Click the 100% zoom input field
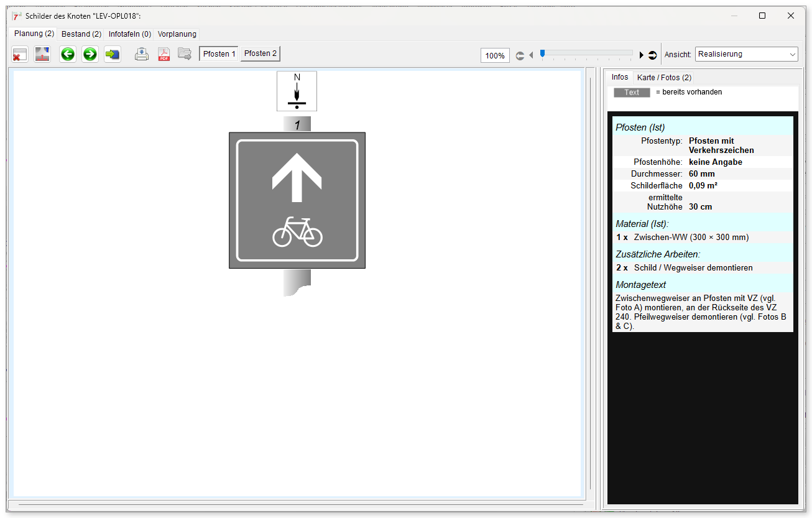This screenshot has width=812, height=518. click(x=495, y=55)
